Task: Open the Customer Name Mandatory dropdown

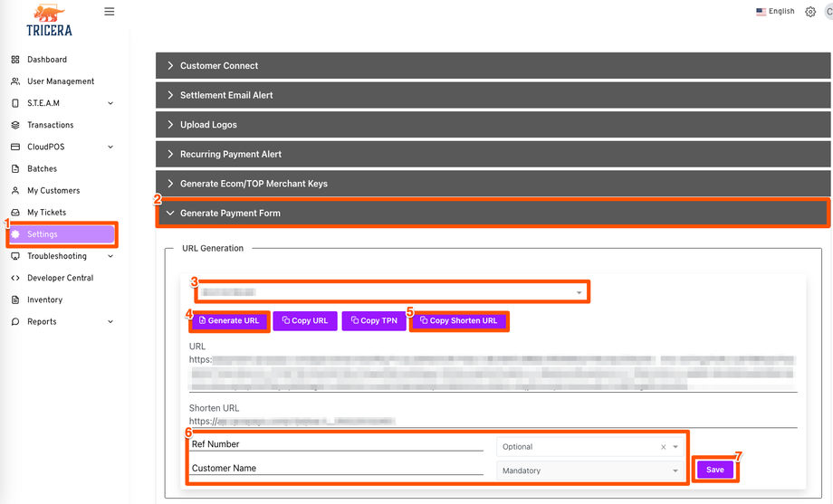Action: click(590, 471)
